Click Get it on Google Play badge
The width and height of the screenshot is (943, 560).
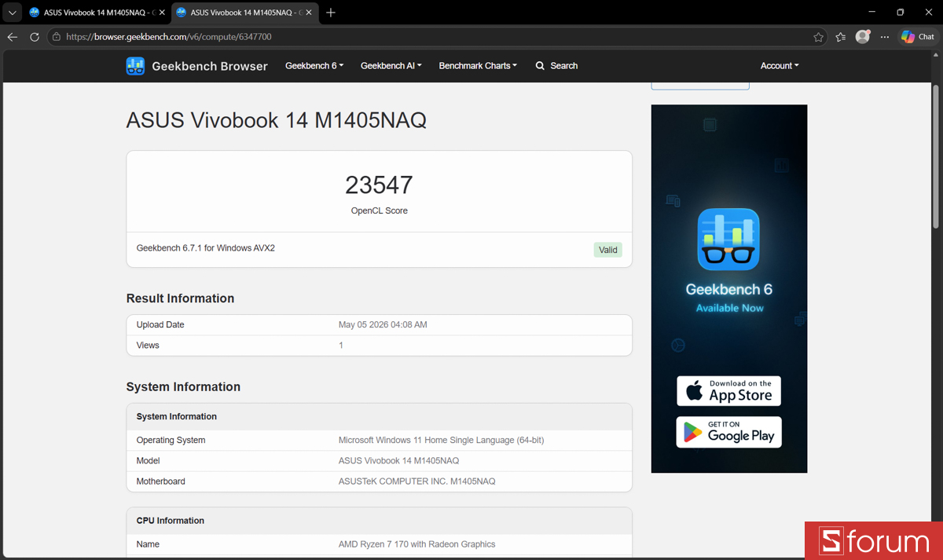click(729, 432)
